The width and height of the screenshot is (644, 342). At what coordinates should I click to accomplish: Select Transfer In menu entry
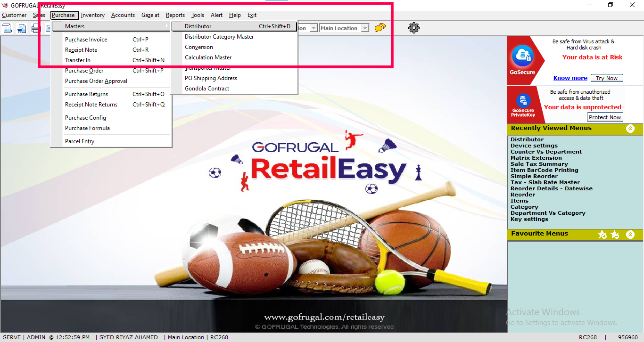[x=111, y=60]
